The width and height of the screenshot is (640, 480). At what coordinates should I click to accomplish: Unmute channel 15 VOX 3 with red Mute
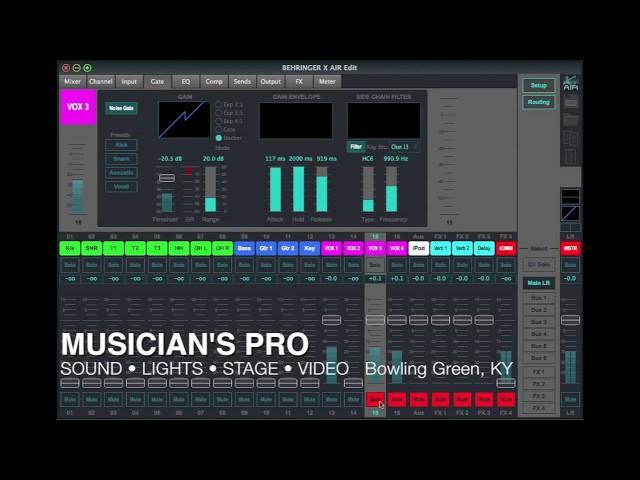point(375,399)
